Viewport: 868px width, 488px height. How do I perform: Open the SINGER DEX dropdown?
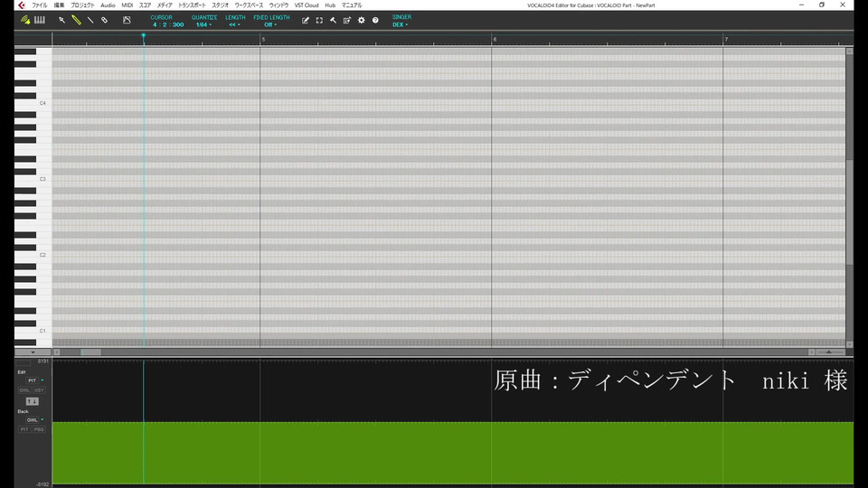401,25
